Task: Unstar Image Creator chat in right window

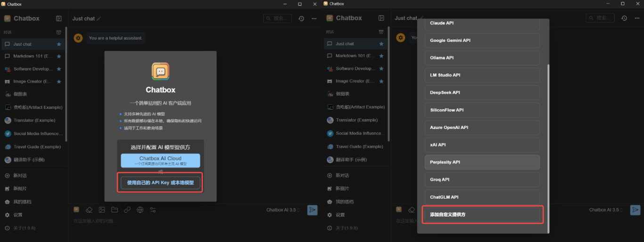Action: point(381,81)
